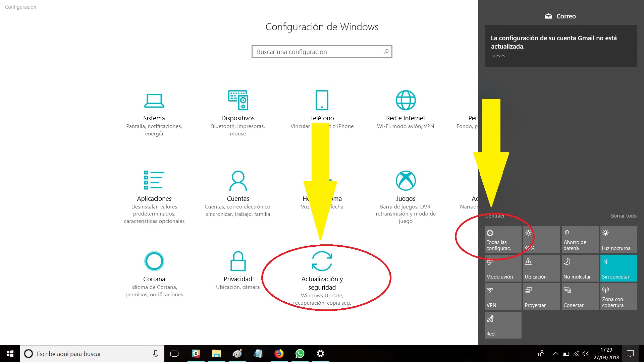Toggle Ahorro de batería
This screenshot has width=644, height=362.
(580, 240)
